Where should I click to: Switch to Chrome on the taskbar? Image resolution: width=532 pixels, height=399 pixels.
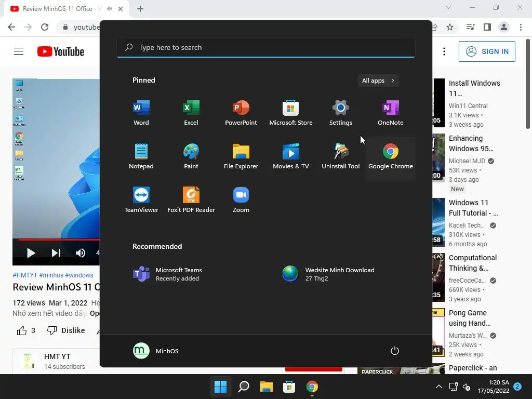[312, 387]
